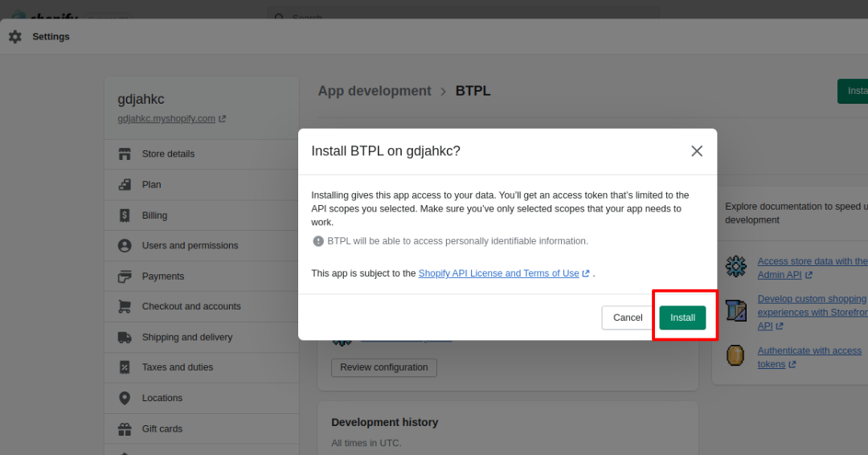Click the Payments card icon

(x=125, y=277)
